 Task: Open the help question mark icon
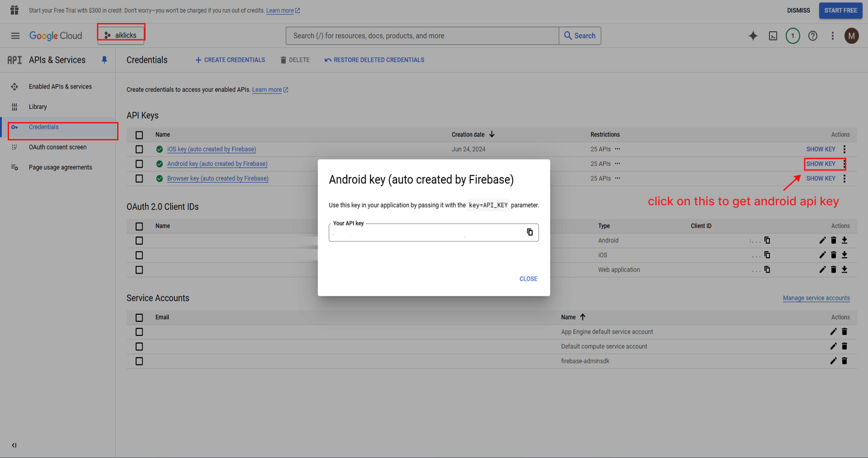coord(813,36)
